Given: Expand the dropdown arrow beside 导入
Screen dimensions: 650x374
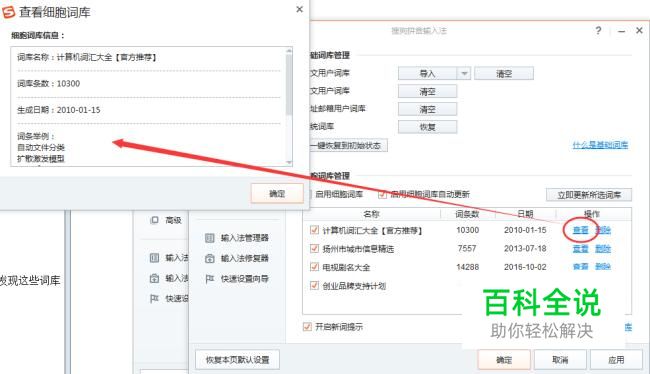Looking at the screenshot, I should click(x=464, y=73).
